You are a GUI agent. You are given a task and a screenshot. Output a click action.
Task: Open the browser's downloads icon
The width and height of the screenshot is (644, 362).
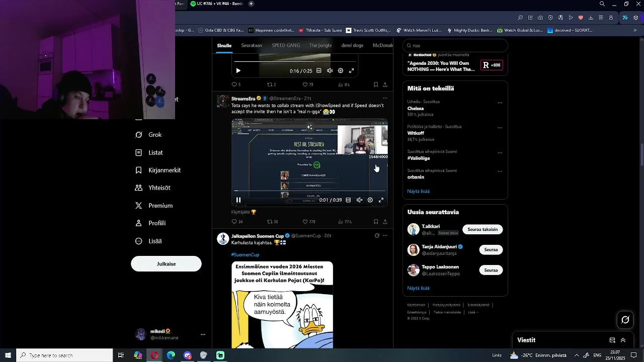point(591,18)
